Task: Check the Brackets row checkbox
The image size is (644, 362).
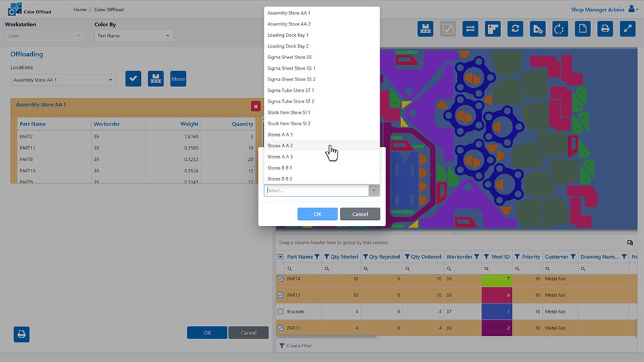Action: [x=280, y=312]
